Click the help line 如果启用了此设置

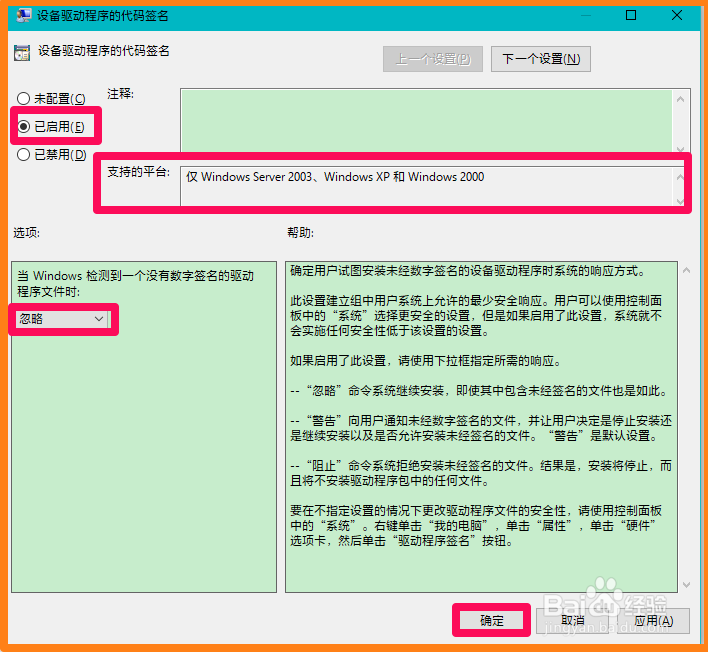pyautogui.click(x=425, y=361)
